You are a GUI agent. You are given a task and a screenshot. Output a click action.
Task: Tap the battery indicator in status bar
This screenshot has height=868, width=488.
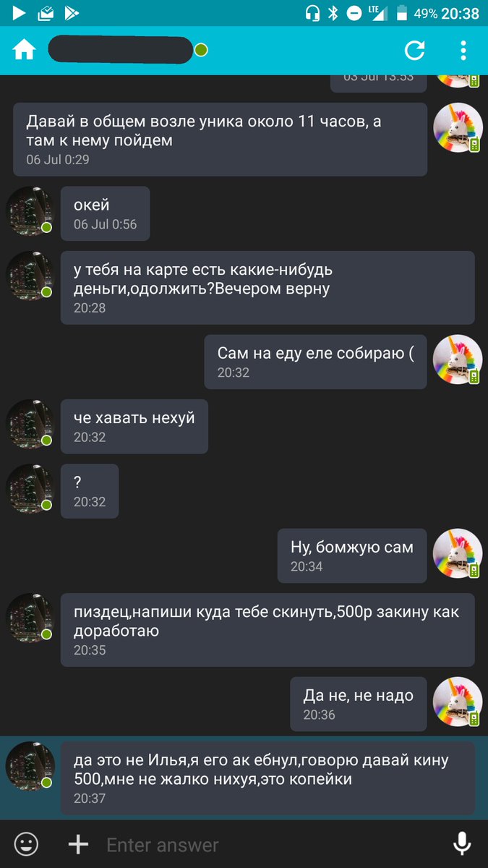[x=402, y=13]
